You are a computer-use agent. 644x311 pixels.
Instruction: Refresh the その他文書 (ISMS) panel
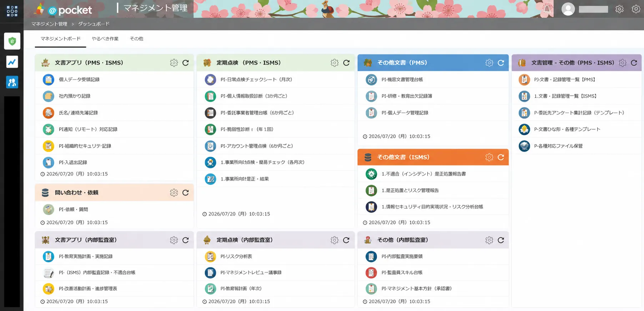[x=501, y=157]
